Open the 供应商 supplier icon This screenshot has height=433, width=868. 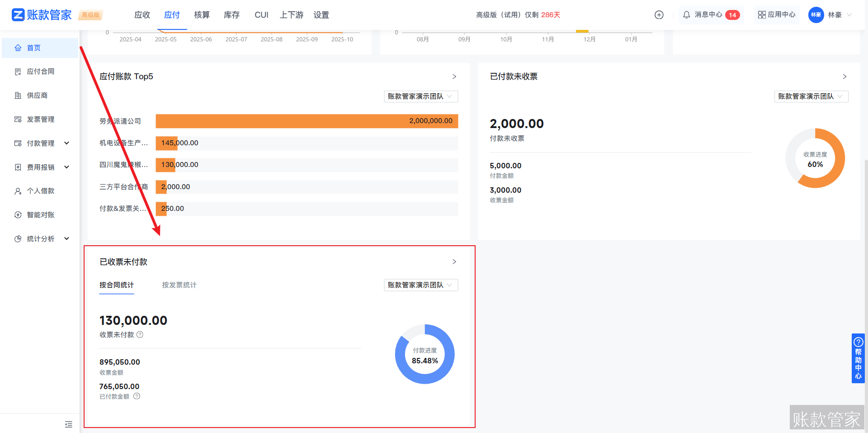pyautogui.click(x=18, y=95)
